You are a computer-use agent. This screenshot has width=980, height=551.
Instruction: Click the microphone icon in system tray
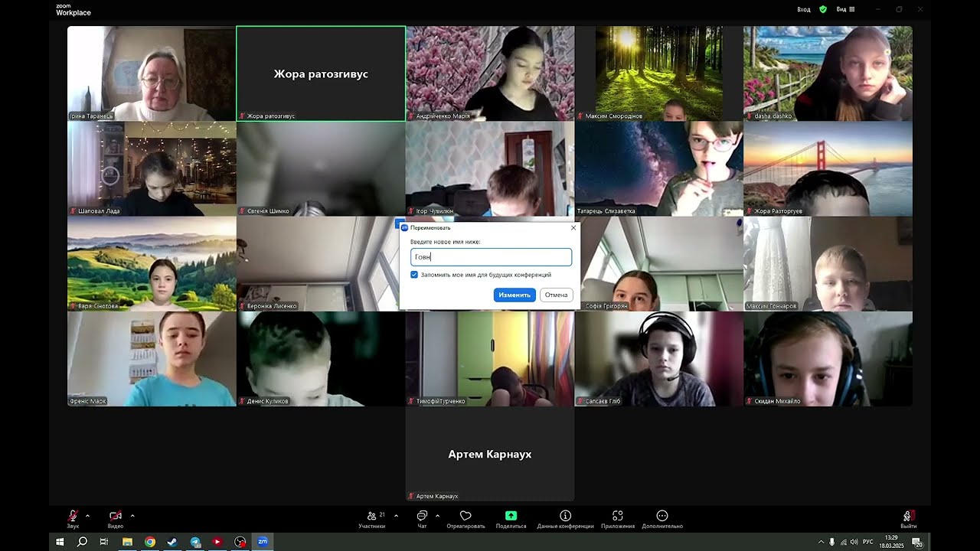point(832,543)
